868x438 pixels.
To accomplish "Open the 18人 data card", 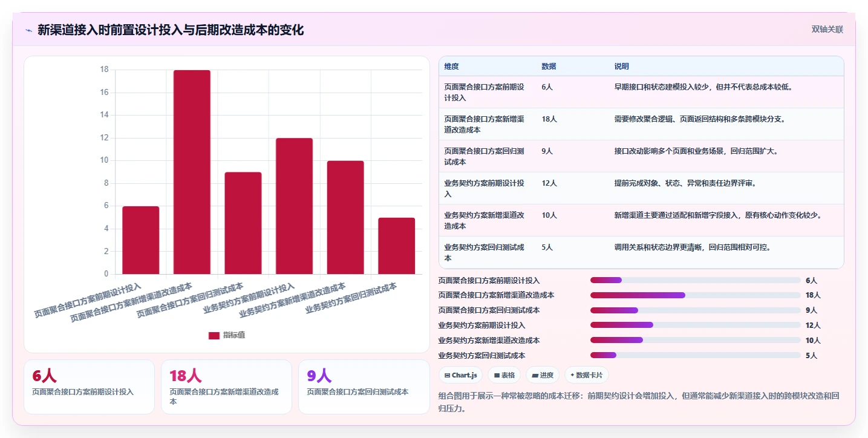I will tap(226, 387).
